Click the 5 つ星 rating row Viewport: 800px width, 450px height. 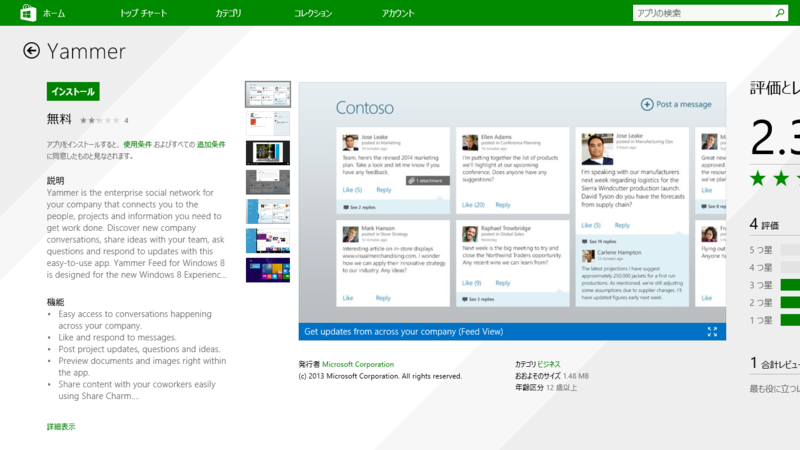[x=774, y=250]
